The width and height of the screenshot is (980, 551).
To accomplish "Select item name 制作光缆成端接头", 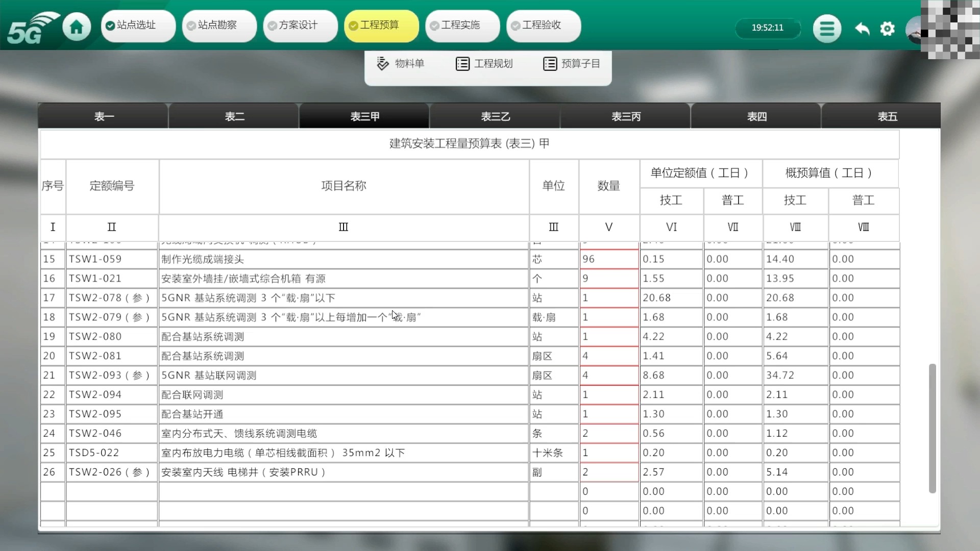I will pyautogui.click(x=203, y=259).
